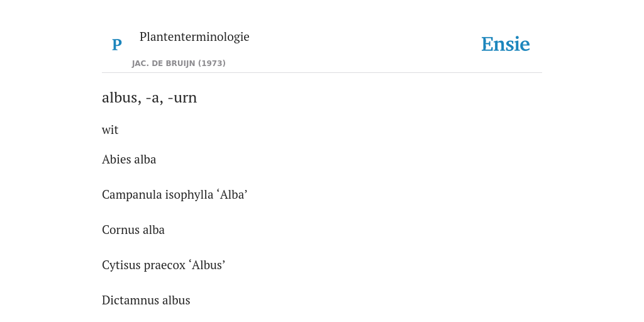Open the Ensie logo link
This screenshot has width=644, height=322.
(505, 44)
